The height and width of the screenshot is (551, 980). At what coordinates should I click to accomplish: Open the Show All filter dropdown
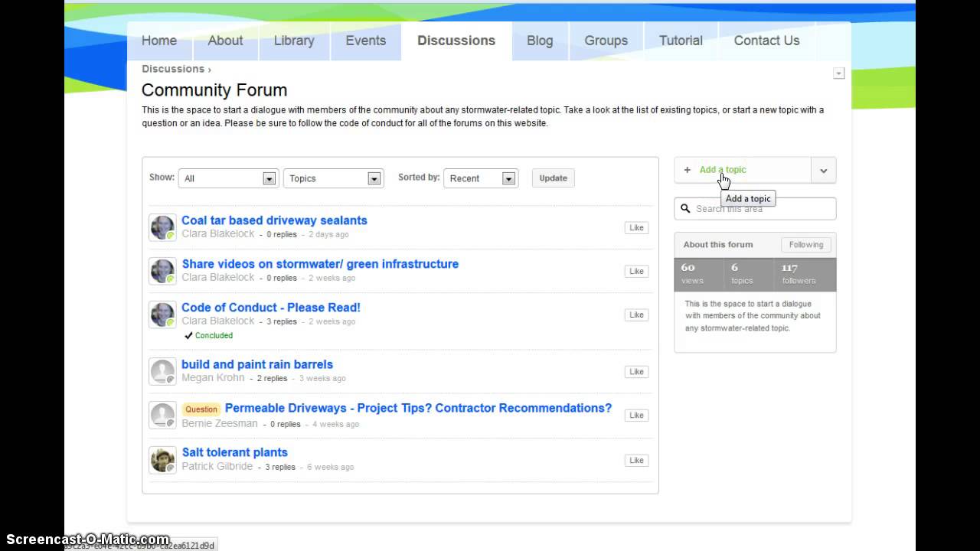click(227, 178)
